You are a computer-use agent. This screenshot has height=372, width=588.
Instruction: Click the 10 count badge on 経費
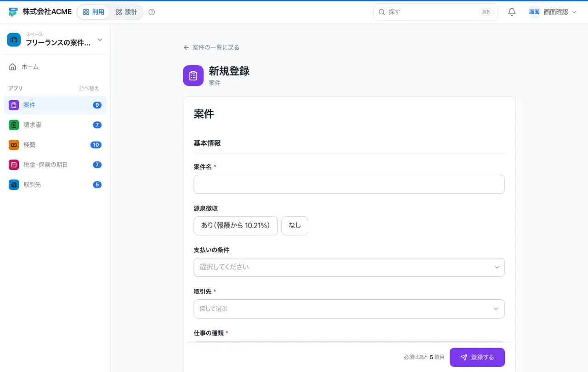point(96,145)
